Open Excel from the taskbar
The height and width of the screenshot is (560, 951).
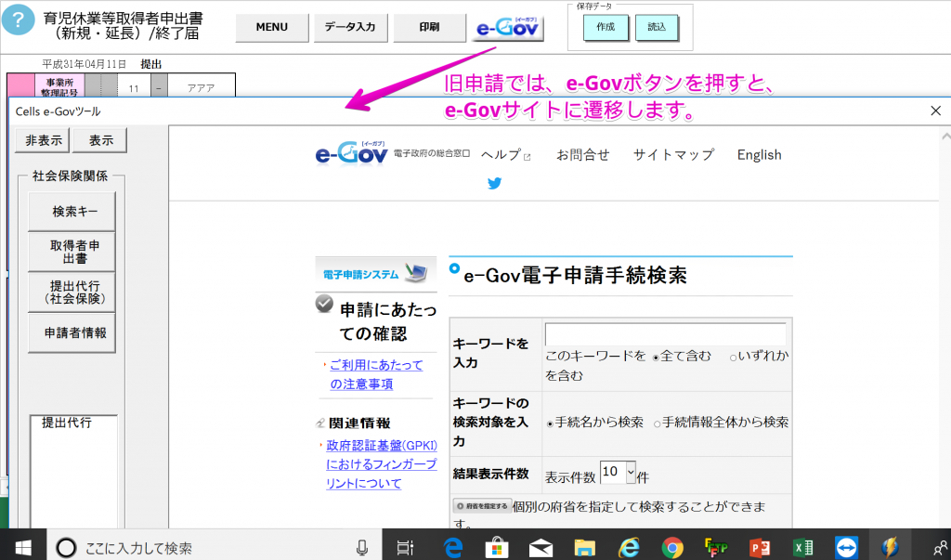803,548
